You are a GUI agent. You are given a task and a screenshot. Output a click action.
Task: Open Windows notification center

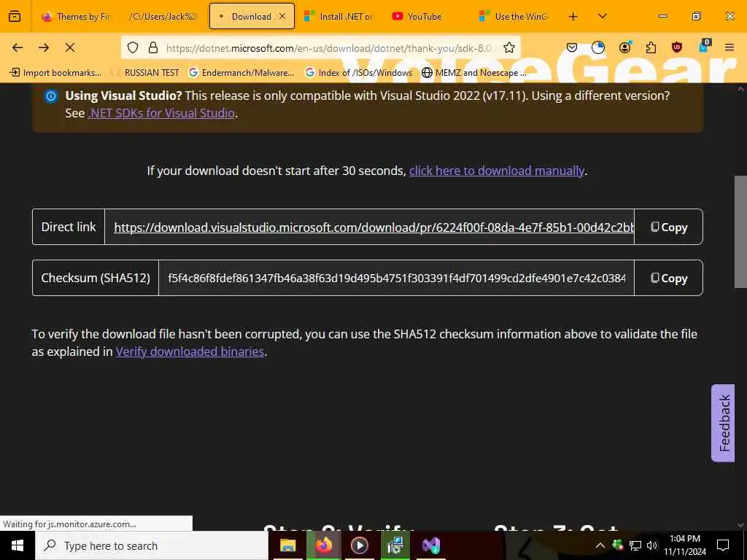click(x=723, y=545)
